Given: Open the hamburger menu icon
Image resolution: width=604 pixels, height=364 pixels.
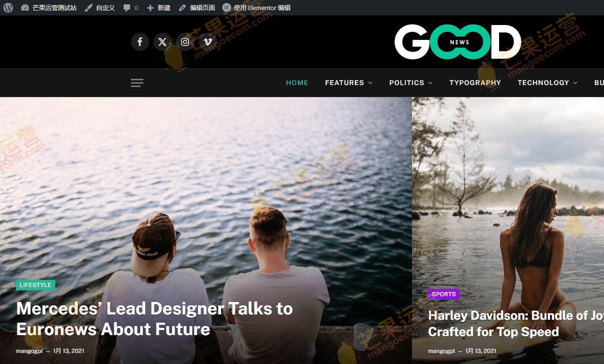Looking at the screenshot, I should (137, 83).
